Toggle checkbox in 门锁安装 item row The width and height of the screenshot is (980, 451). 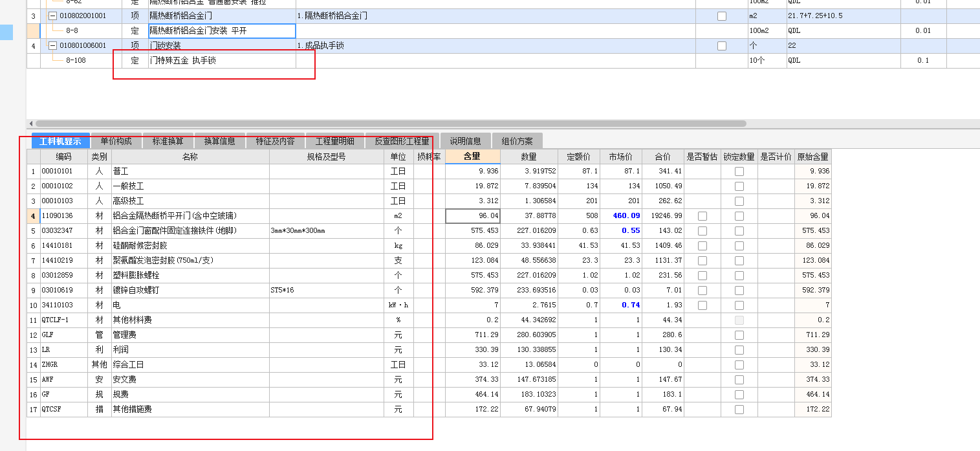click(x=722, y=46)
